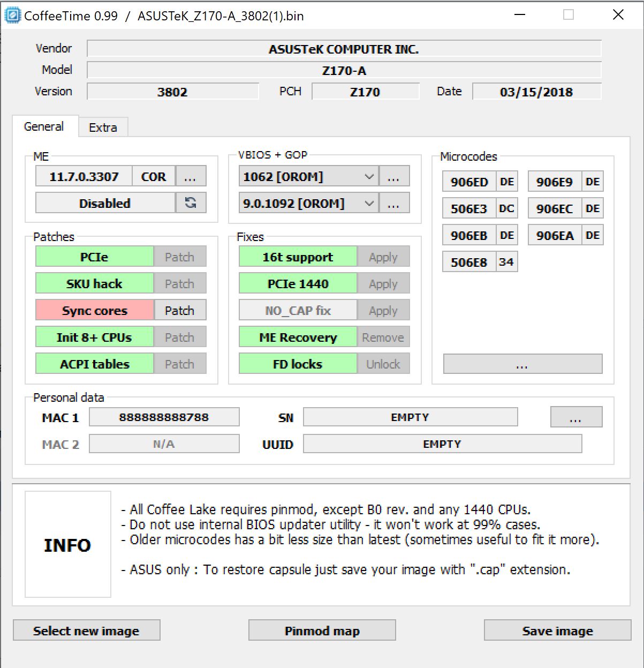Click the COR ME type field
Image resolution: width=644 pixels, height=668 pixels.
tap(154, 176)
